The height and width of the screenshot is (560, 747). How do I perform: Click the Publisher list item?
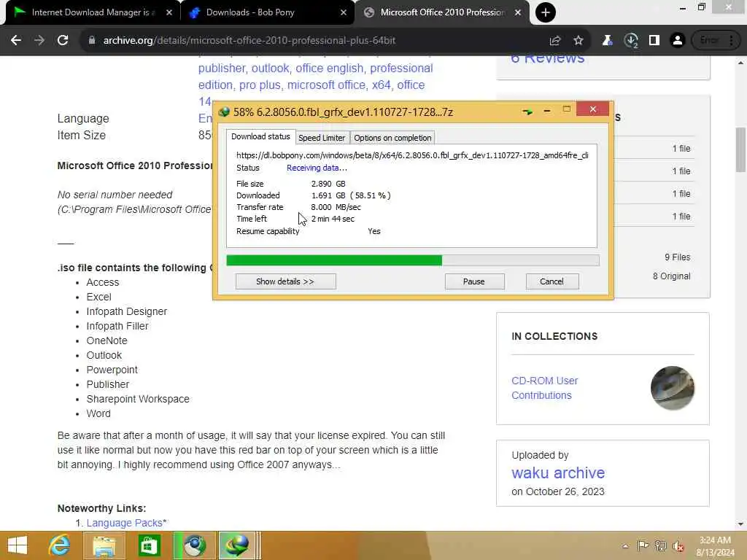108,384
